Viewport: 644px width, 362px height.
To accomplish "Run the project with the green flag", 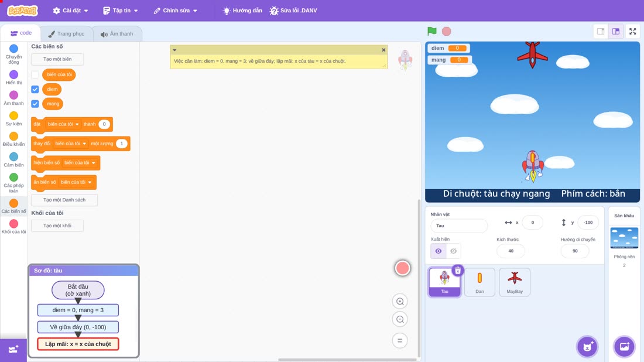I will pos(431,31).
